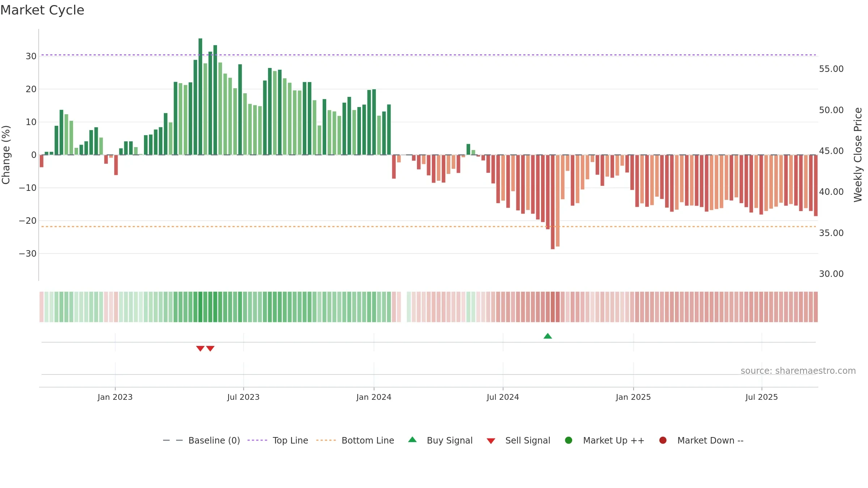Click the tallest green bar above 30 percent

[200, 97]
